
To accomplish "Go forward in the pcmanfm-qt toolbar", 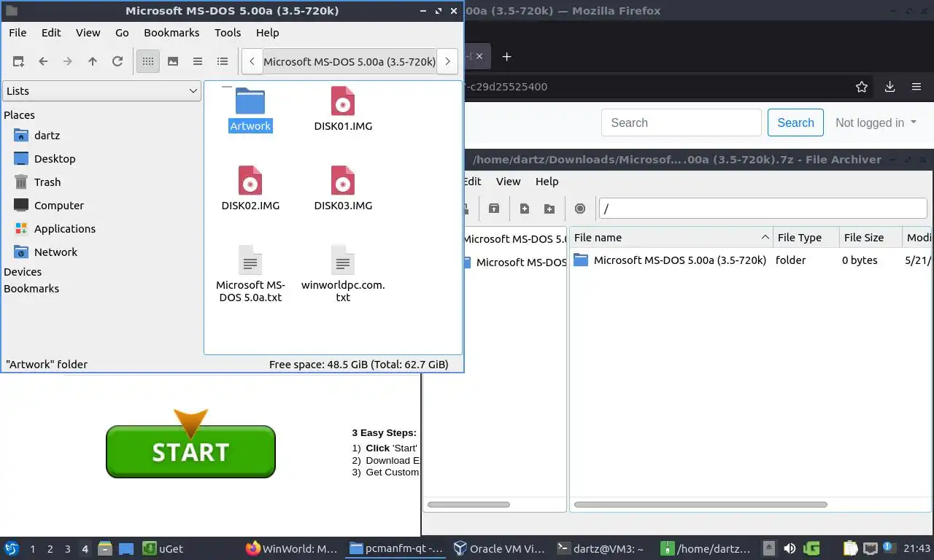I will pyautogui.click(x=68, y=62).
